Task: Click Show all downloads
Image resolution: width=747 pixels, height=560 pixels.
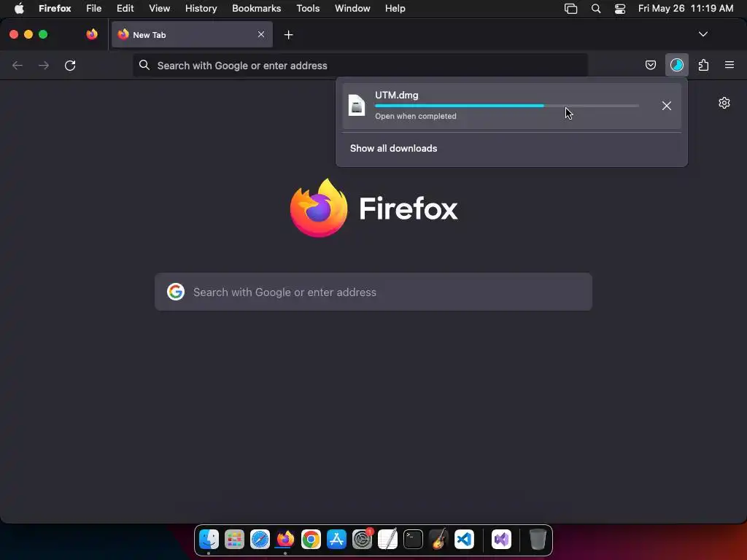Action: [x=393, y=148]
